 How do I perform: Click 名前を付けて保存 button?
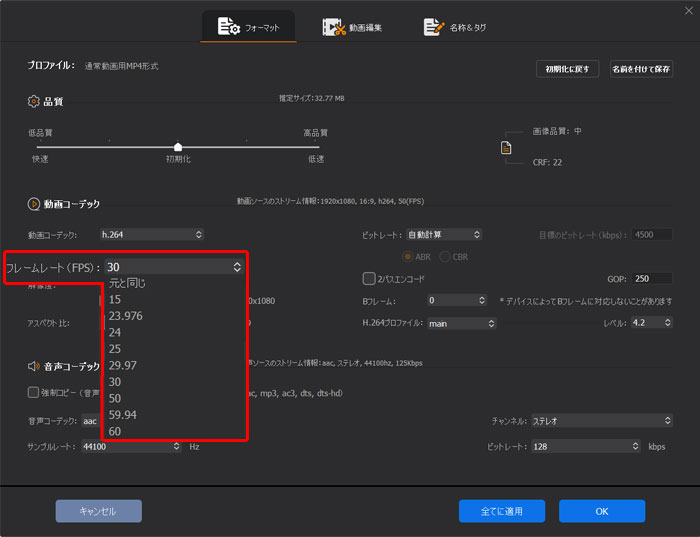pos(641,69)
